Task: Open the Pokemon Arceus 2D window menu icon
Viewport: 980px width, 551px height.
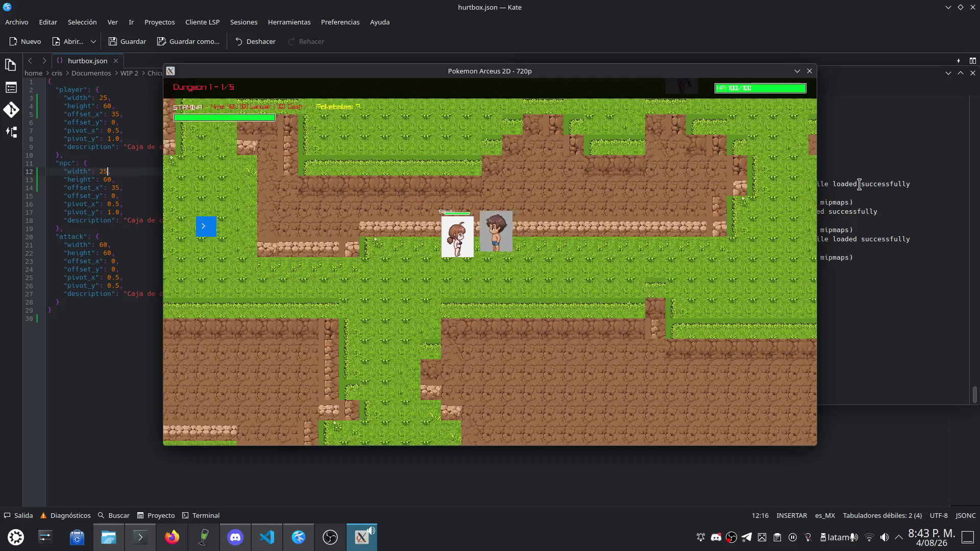Action: click(170, 71)
